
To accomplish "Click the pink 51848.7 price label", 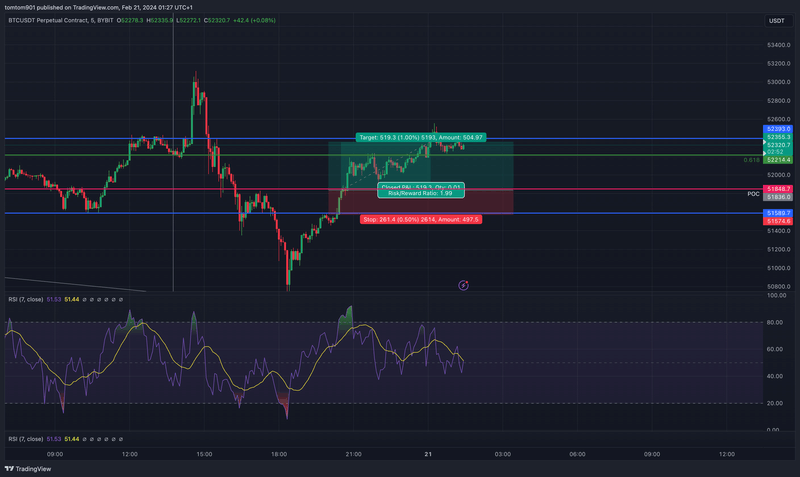I will [x=778, y=189].
